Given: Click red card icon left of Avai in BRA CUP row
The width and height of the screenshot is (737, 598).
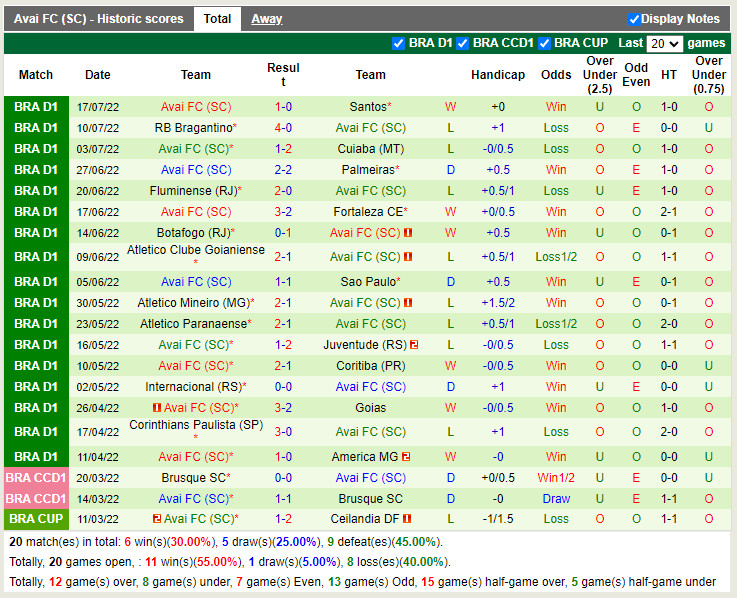Looking at the screenshot, I should (157, 519).
